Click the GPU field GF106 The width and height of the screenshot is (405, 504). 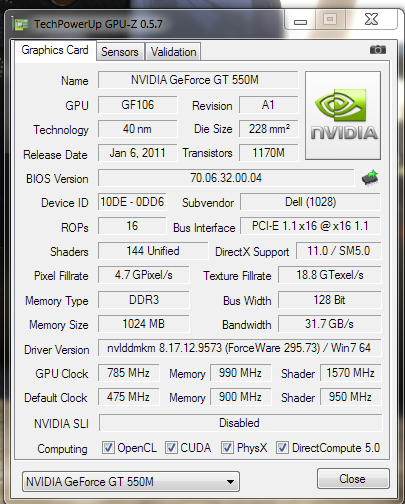coord(138,105)
